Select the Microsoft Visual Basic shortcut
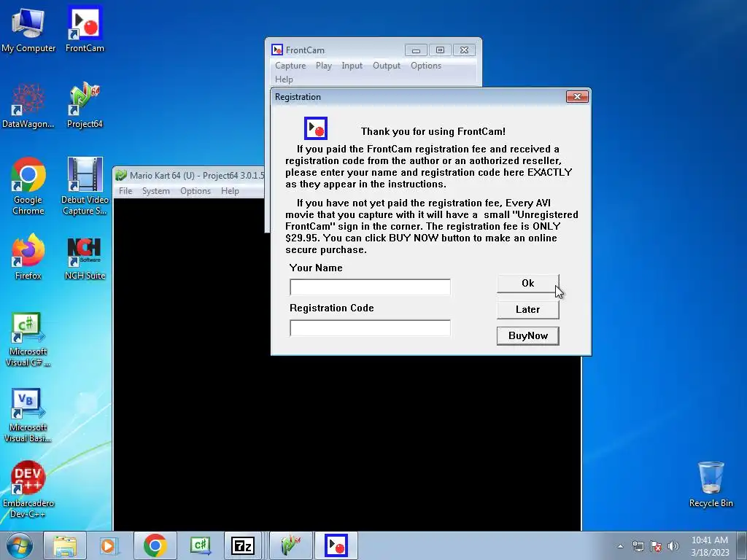Image resolution: width=747 pixels, height=560 pixels. [x=28, y=416]
